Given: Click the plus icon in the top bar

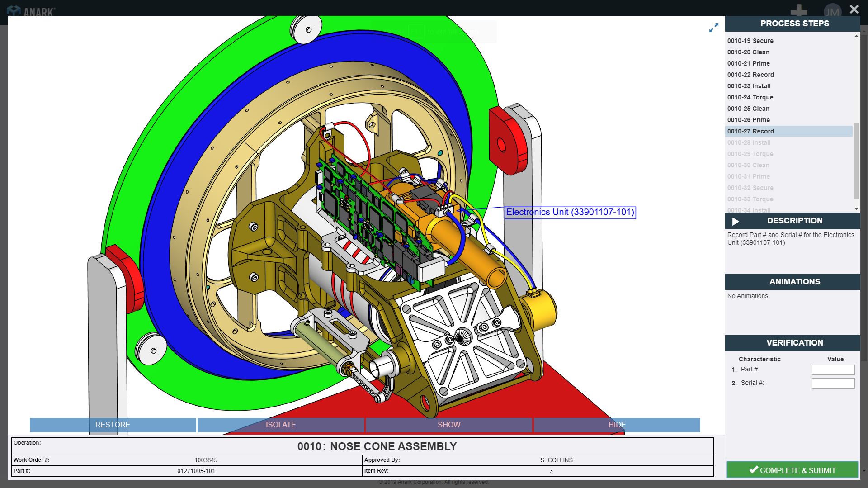Looking at the screenshot, I should point(799,10).
